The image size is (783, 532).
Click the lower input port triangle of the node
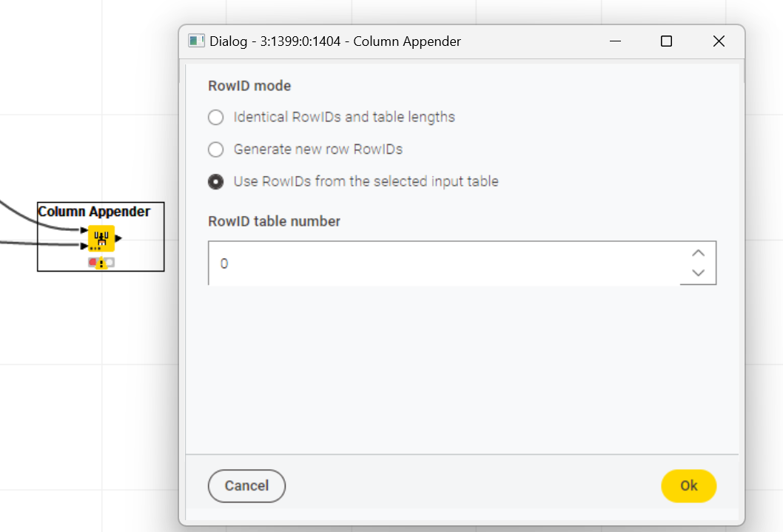pyautogui.click(x=84, y=246)
